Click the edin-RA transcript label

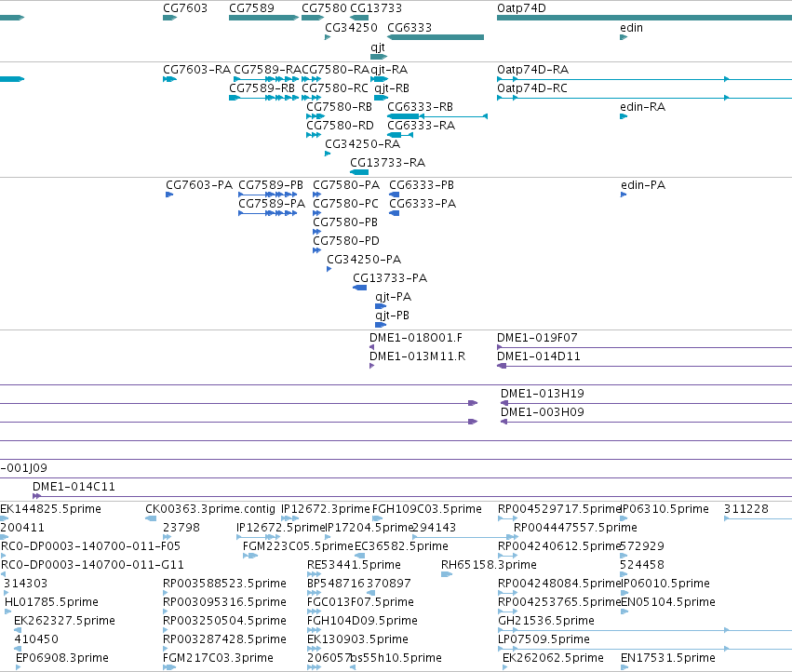642,107
